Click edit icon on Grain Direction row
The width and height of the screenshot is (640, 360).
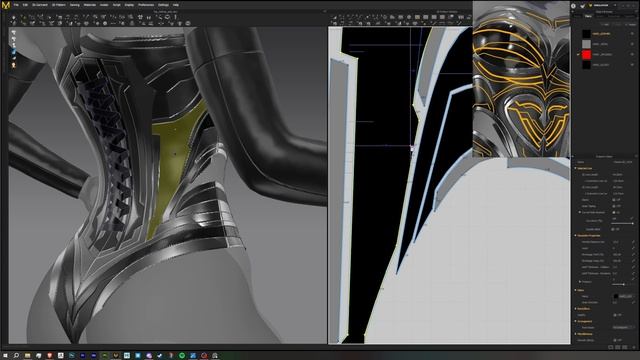(633, 302)
